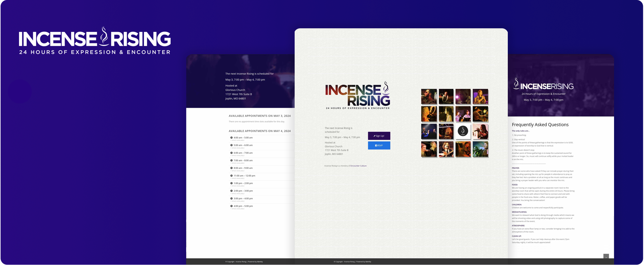Viewport: 644px width, 265px height.
Task: Click the clock icon beside 6:00 am – 7:00 am
Action: pyautogui.click(x=231, y=153)
